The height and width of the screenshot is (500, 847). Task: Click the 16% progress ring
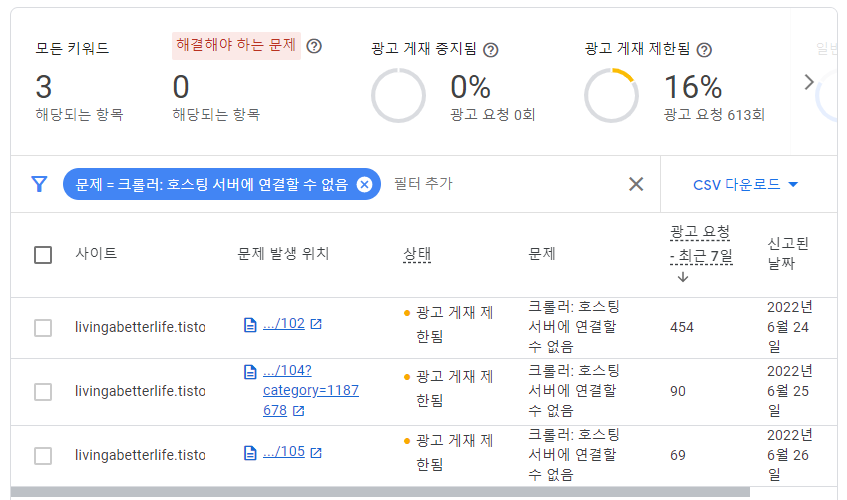coord(611,96)
